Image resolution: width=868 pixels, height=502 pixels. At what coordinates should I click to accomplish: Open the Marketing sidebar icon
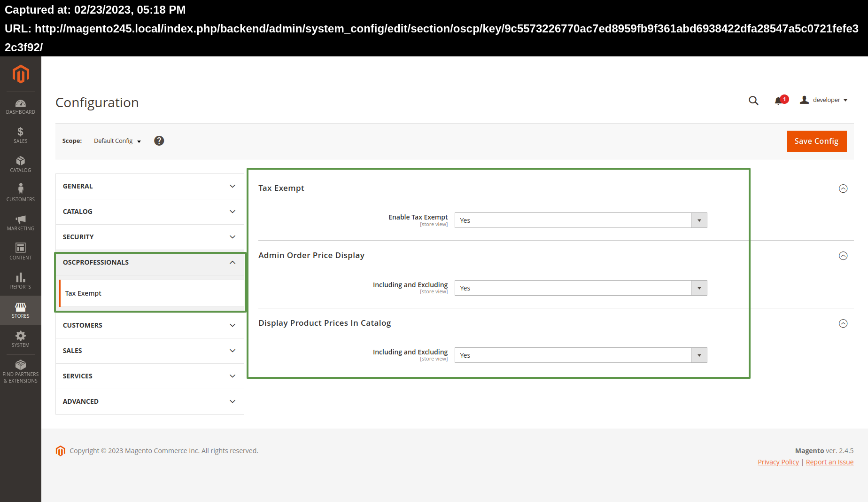(x=21, y=222)
